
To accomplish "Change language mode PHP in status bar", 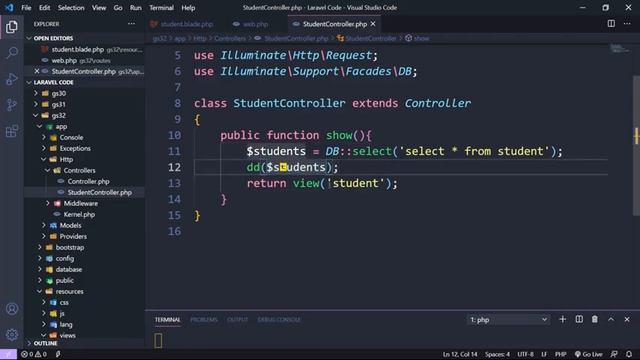I will point(560,354).
